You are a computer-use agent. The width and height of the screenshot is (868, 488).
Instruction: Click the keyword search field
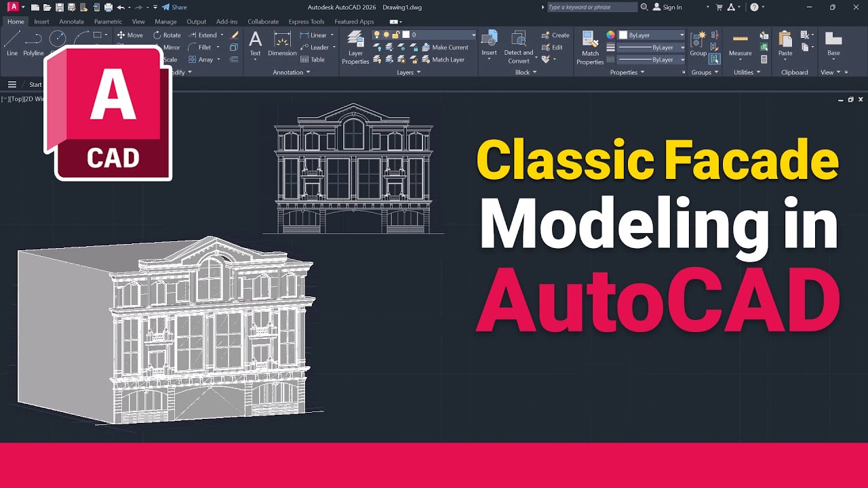click(591, 7)
